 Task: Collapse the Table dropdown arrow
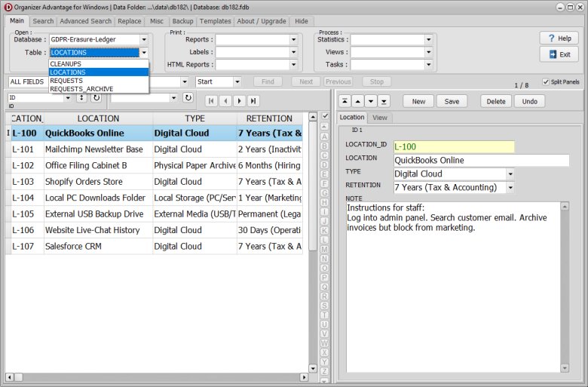[144, 53]
